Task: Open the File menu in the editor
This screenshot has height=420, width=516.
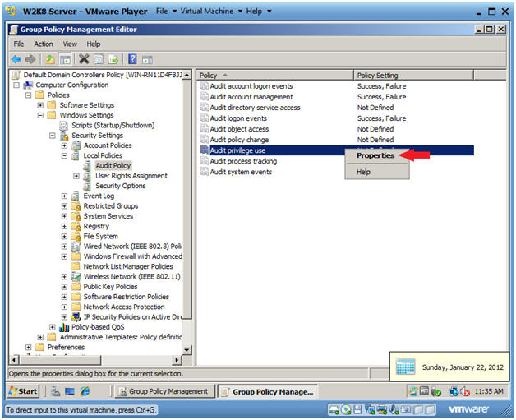Action: 19,44
